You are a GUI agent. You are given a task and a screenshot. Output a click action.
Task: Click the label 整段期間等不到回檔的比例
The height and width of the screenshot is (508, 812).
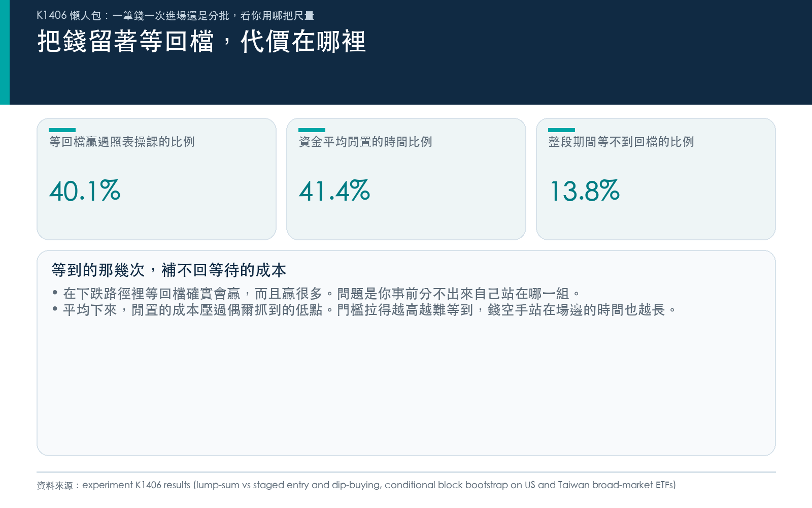click(x=621, y=142)
